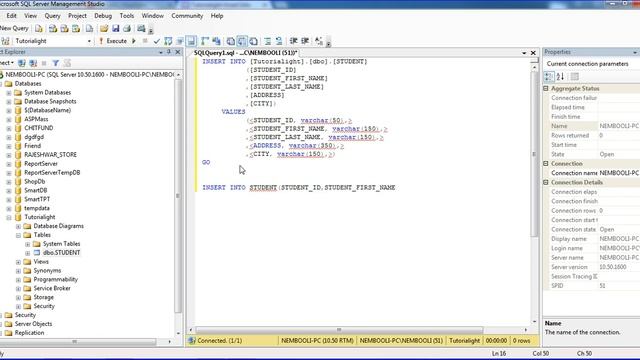Click the query editor horizontal scrollbar
The image size is (640, 360).
339,330
